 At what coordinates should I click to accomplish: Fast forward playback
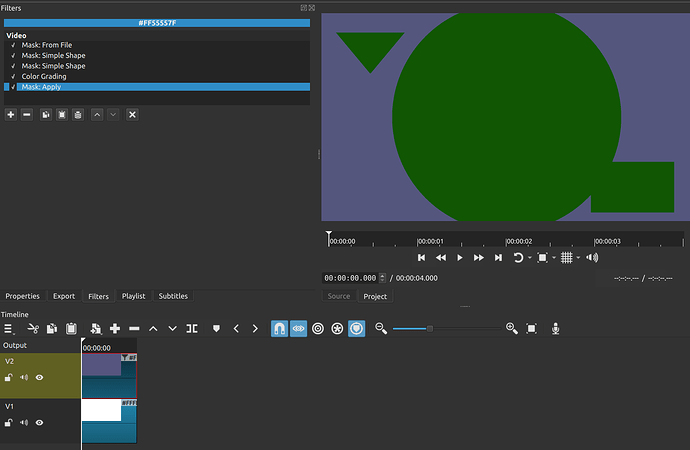[x=479, y=258]
